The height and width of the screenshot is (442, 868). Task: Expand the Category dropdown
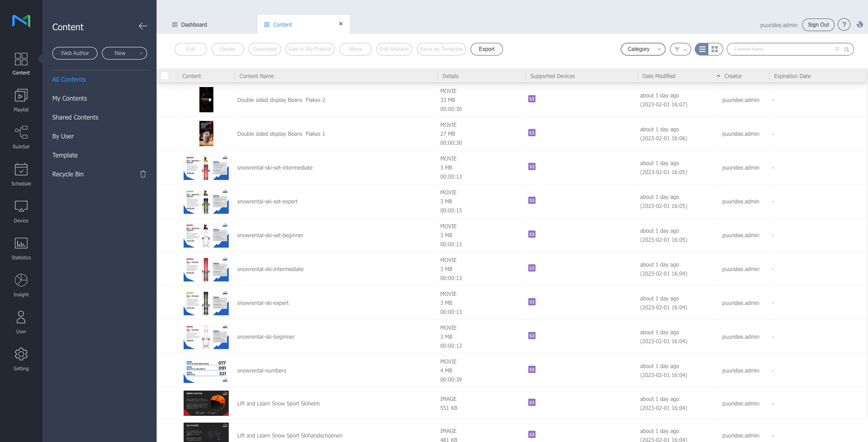pos(643,49)
